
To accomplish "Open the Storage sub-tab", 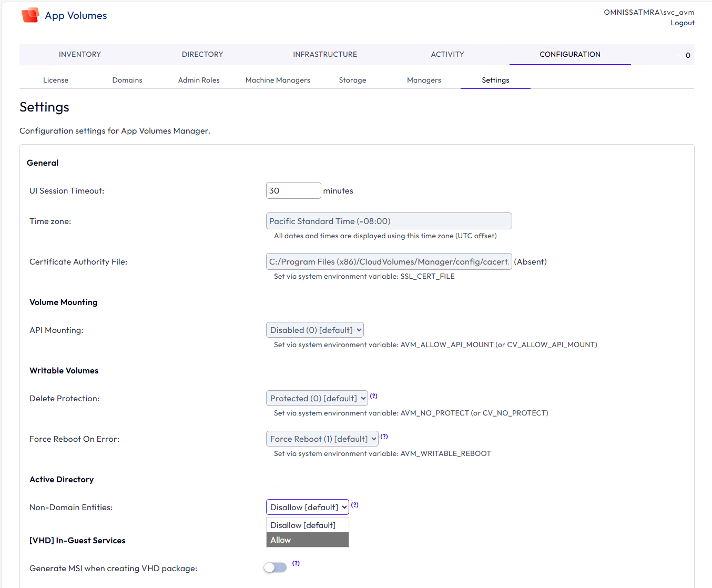I will [352, 80].
